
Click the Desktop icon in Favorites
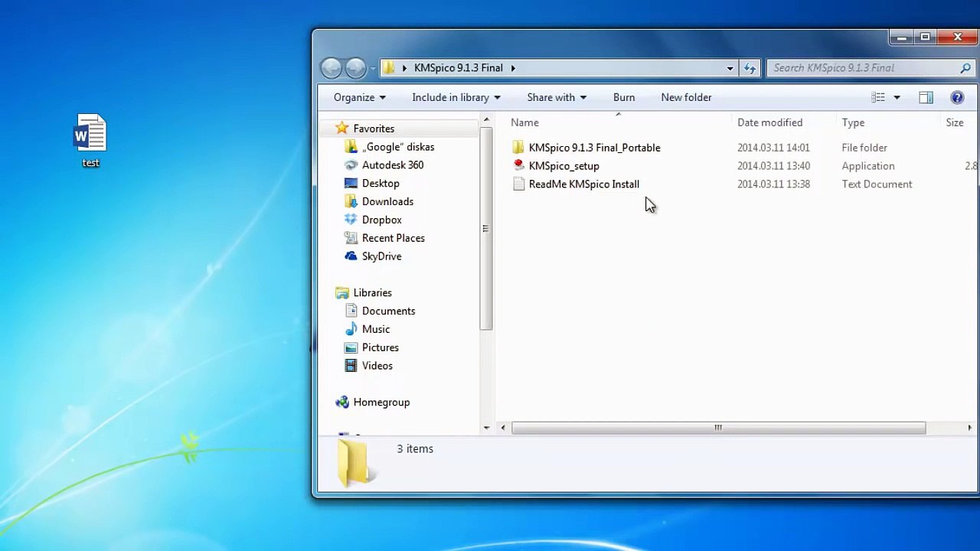[x=351, y=184]
